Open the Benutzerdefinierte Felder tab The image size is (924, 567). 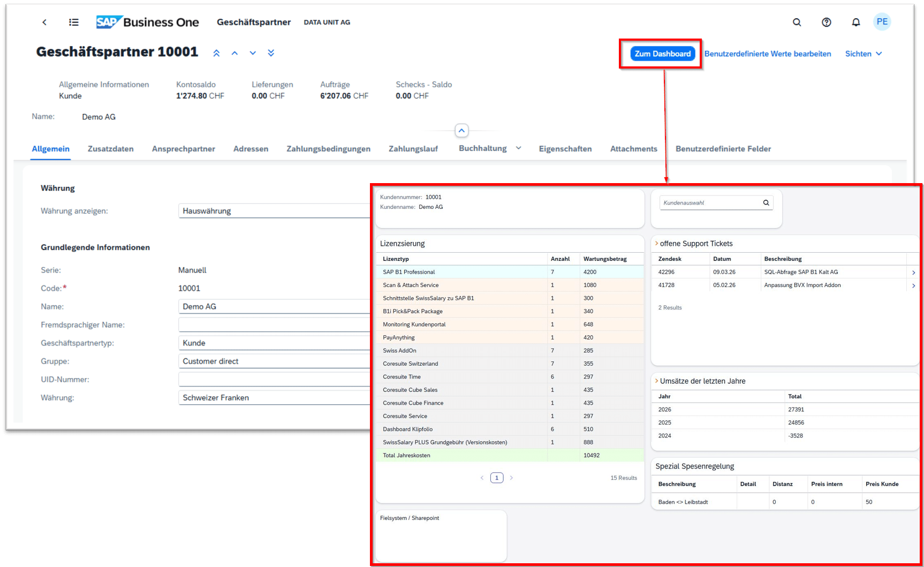(x=723, y=149)
